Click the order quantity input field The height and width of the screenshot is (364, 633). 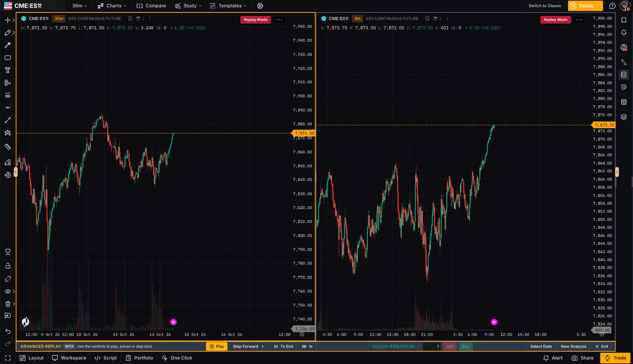431,346
